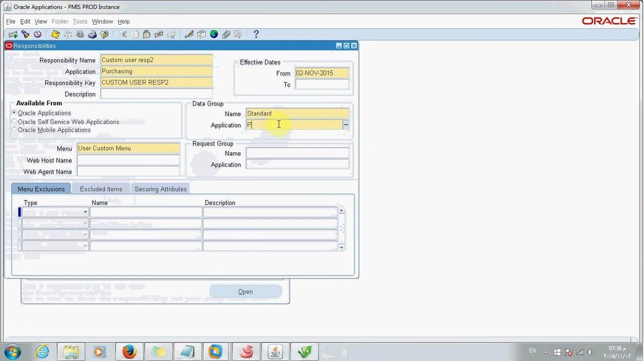The width and height of the screenshot is (644, 361).
Task: Click the Data Group Name field
Action: point(297,114)
